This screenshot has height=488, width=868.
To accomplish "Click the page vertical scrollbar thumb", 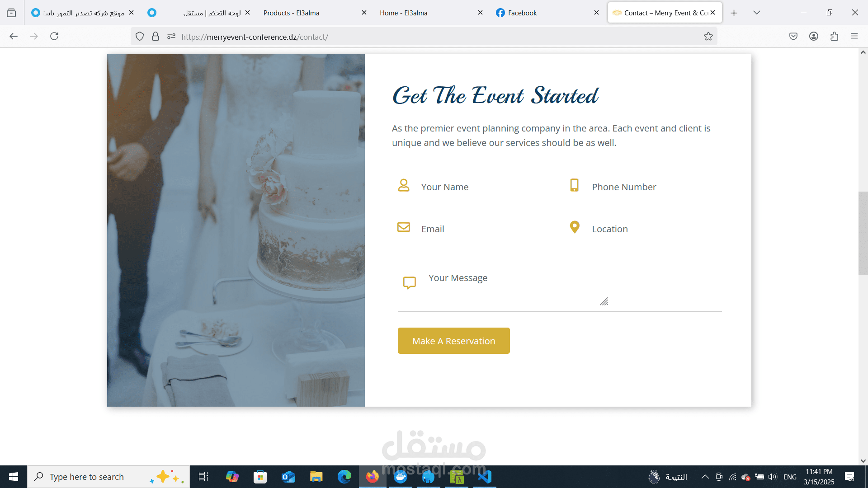I will [863, 233].
